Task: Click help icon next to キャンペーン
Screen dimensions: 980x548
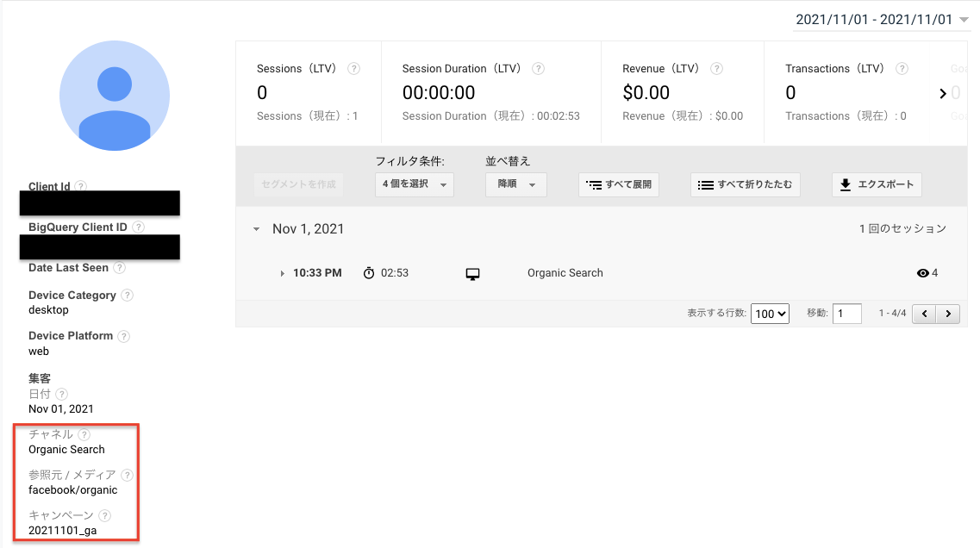Action: 105,515
